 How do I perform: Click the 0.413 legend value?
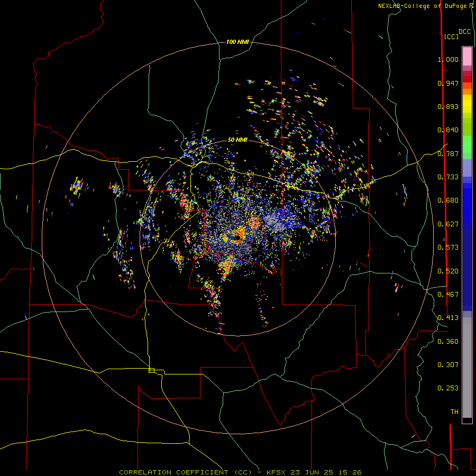coord(448,318)
